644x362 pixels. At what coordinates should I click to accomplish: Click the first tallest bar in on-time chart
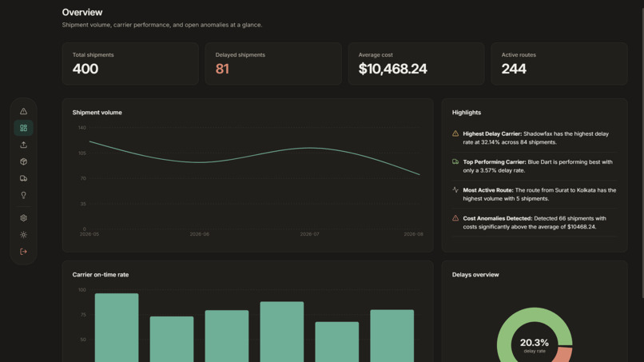point(117,328)
